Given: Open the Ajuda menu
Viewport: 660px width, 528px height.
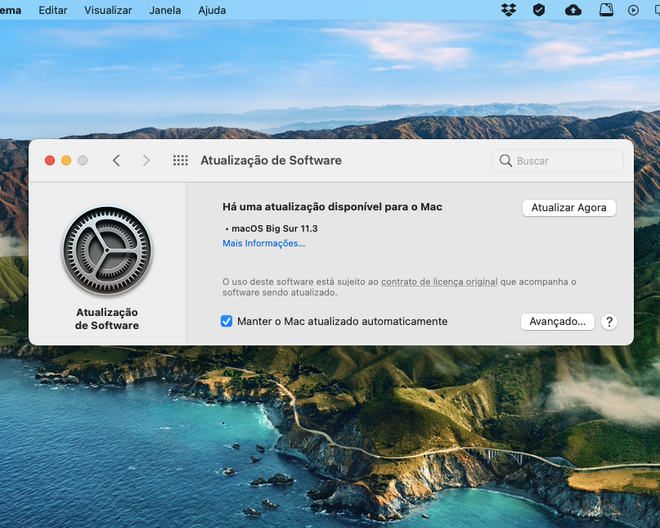Looking at the screenshot, I should click(x=212, y=10).
